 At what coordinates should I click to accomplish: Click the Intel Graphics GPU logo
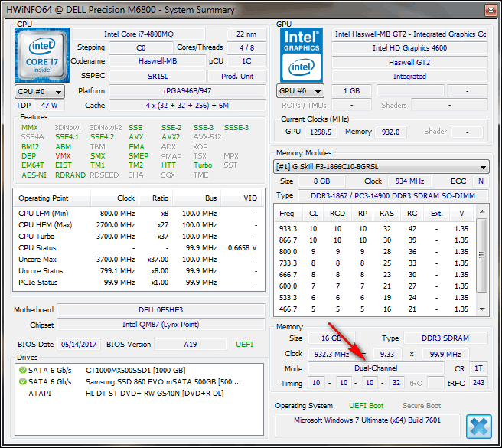[302, 55]
